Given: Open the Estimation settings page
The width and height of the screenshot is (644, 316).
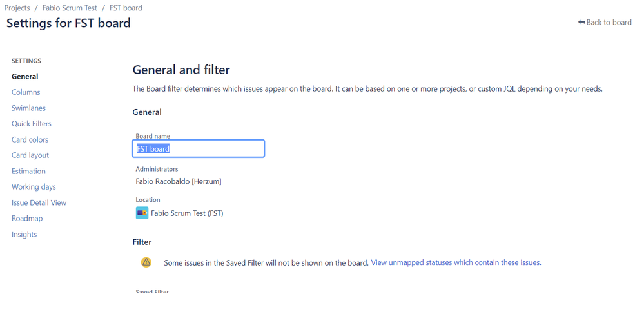Looking at the screenshot, I should 29,171.
